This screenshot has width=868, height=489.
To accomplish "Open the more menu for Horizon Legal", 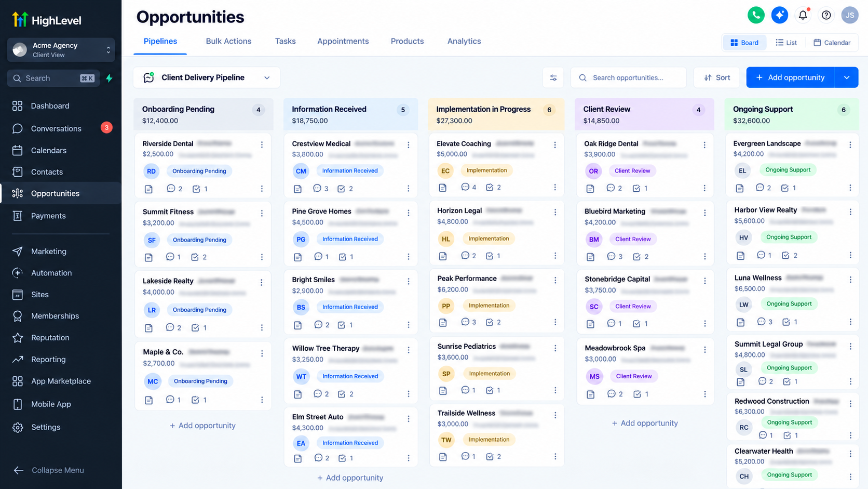I will [x=555, y=212].
